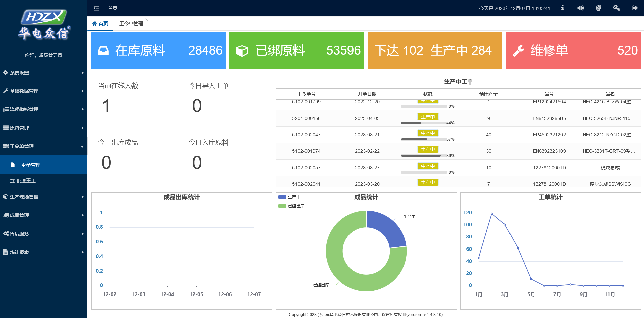Log out using the exit icon
The width and height of the screenshot is (644, 318).
click(x=635, y=8)
